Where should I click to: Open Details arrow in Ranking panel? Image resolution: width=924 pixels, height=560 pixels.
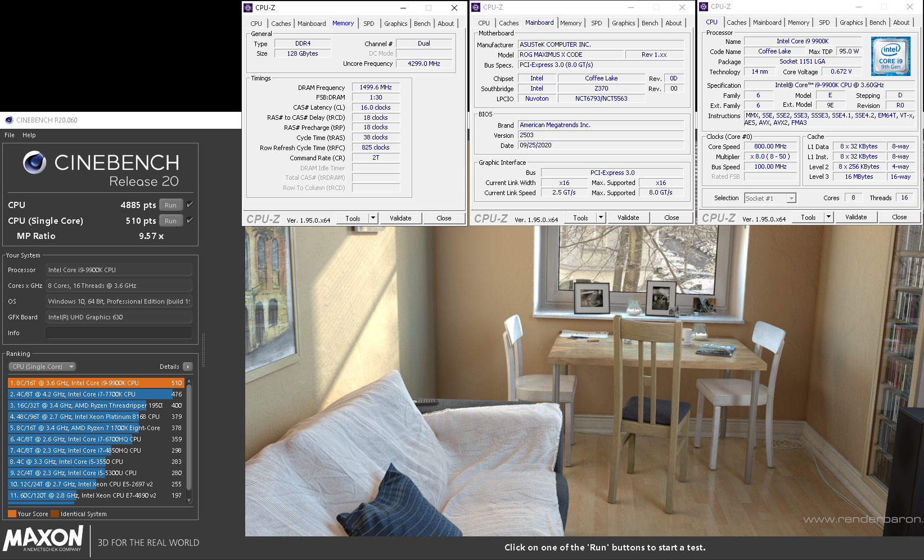pyautogui.click(x=188, y=367)
